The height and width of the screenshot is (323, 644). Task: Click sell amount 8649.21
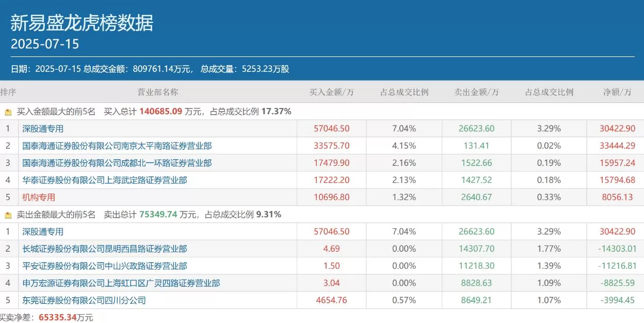click(x=477, y=300)
